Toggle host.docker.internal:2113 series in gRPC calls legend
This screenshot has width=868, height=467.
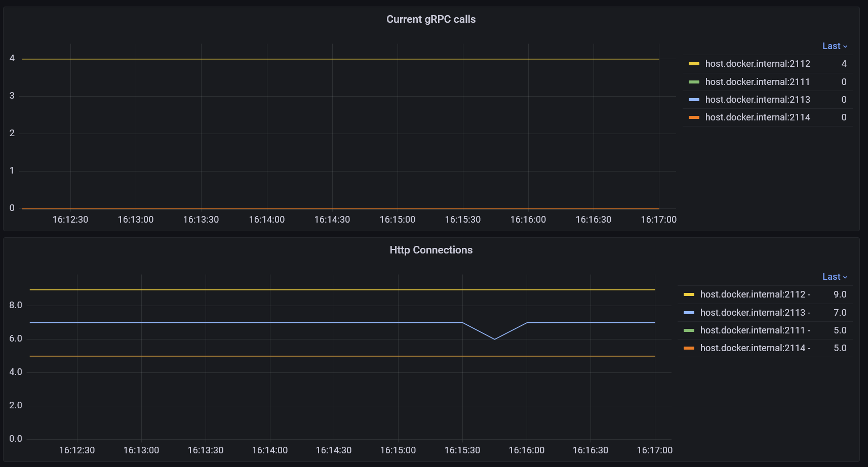(x=758, y=100)
